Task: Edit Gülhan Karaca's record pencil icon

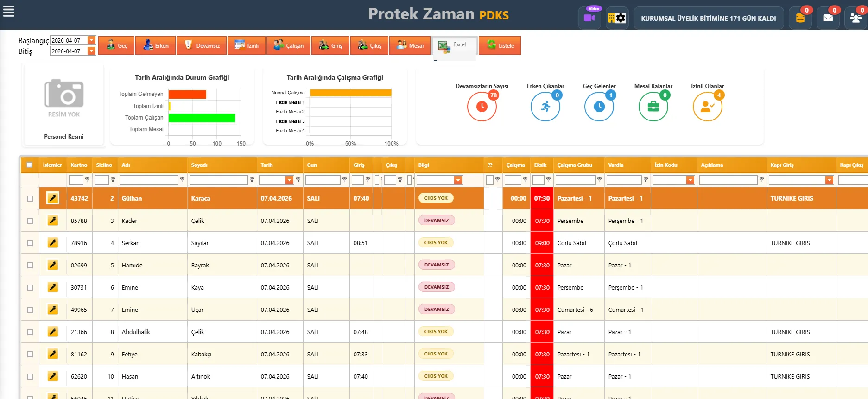Action: [x=53, y=198]
